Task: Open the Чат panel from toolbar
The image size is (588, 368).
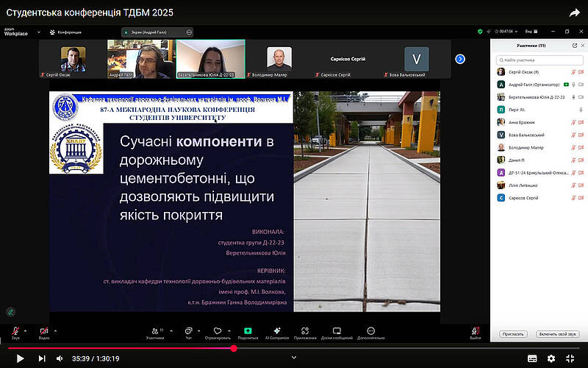Action: [x=188, y=331]
